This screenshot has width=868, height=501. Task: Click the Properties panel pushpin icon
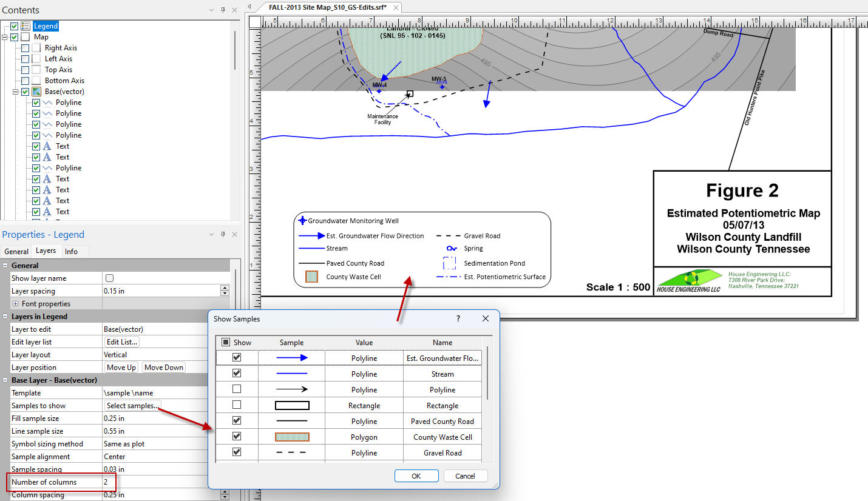click(x=223, y=235)
